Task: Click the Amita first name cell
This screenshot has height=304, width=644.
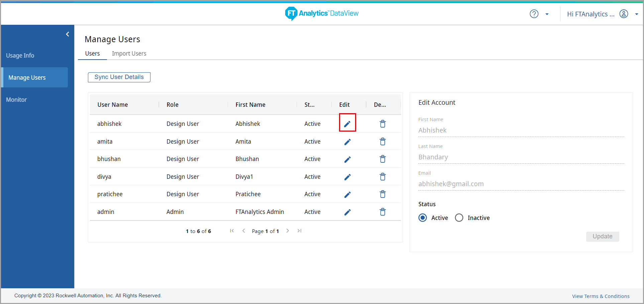Action: pos(243,142)
